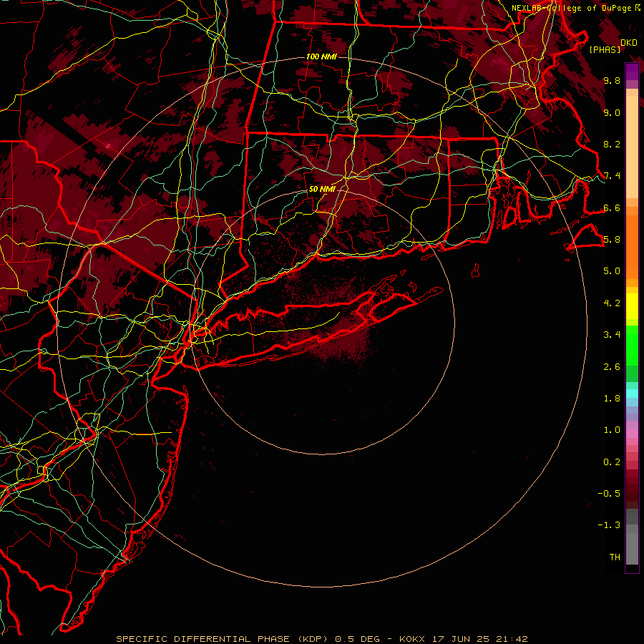The image size is (644, 644).
Task: Click the 9.8 value on the color scale
Action: [x=612, y=81]
